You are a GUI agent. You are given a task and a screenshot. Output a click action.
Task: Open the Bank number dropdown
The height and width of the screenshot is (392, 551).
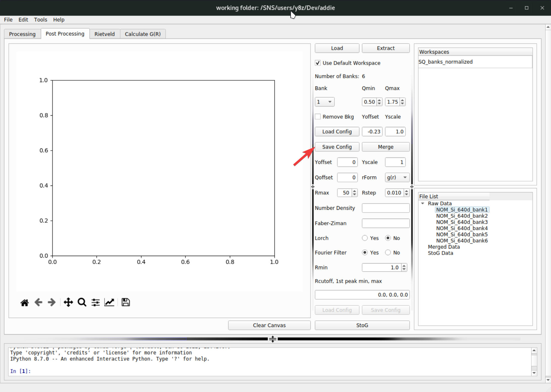point(324,102)
